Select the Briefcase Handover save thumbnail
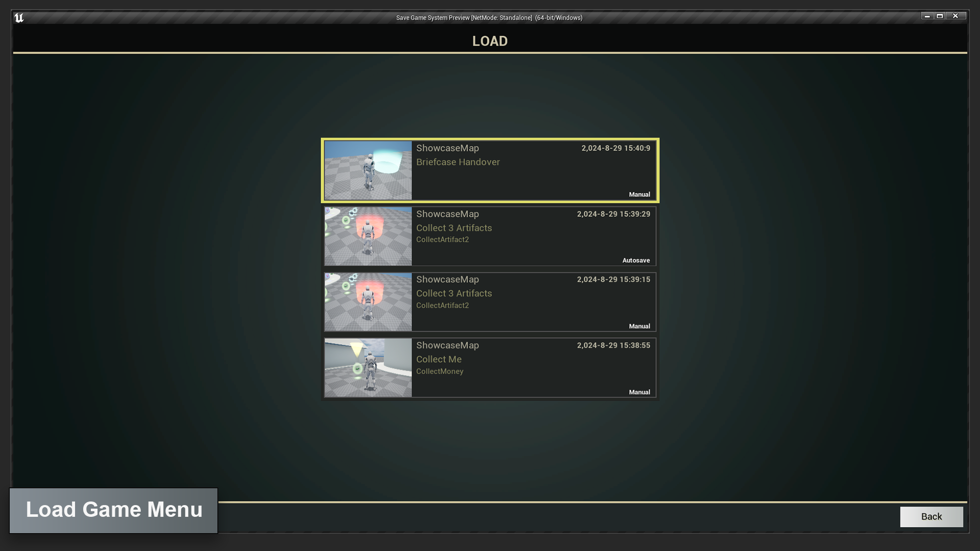The width and height of the screenshot is (980, 551). [x=368, y=170]
